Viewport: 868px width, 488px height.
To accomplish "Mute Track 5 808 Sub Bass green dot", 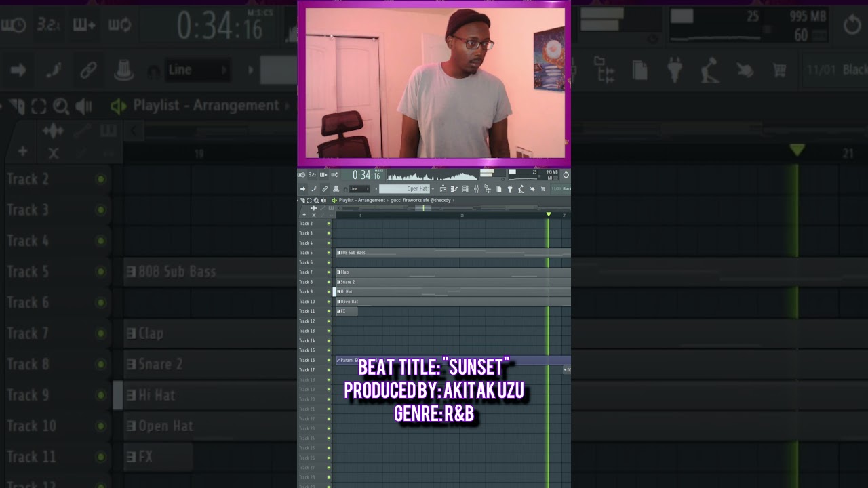I will tap(329, 253).
